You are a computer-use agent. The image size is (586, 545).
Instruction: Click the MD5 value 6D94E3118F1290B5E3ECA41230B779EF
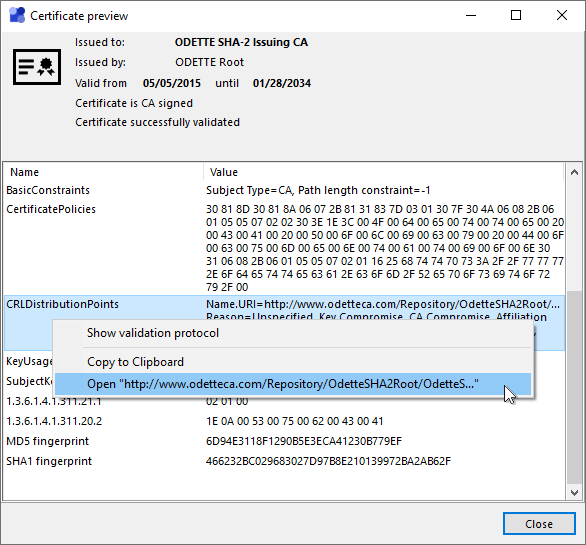pos(304,441)
